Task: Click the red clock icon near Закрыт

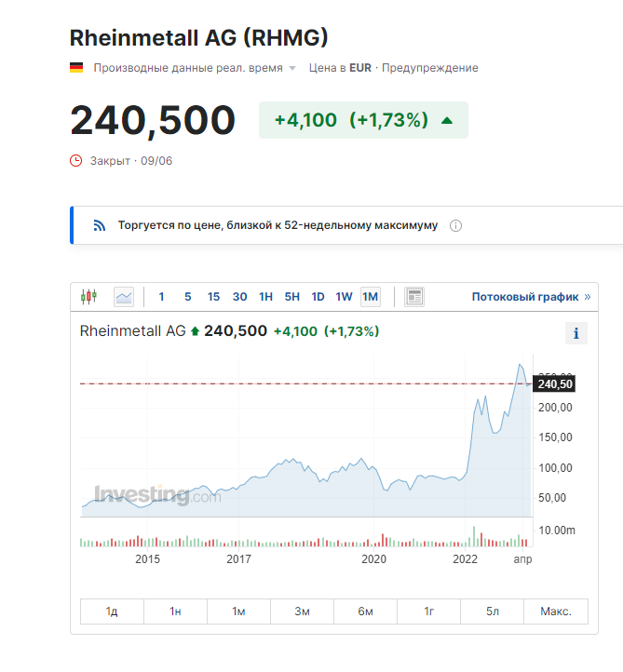Action: 75,161
